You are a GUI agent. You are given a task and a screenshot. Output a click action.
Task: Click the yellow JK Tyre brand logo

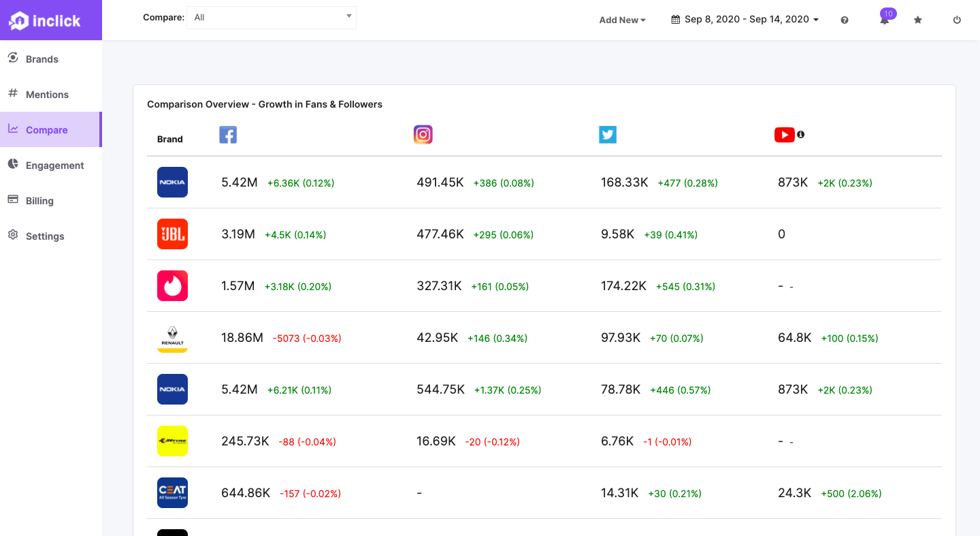[172, 441]
